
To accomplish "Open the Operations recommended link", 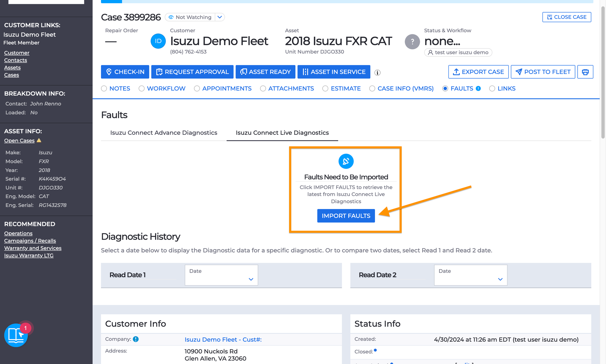I will point(18,234).
